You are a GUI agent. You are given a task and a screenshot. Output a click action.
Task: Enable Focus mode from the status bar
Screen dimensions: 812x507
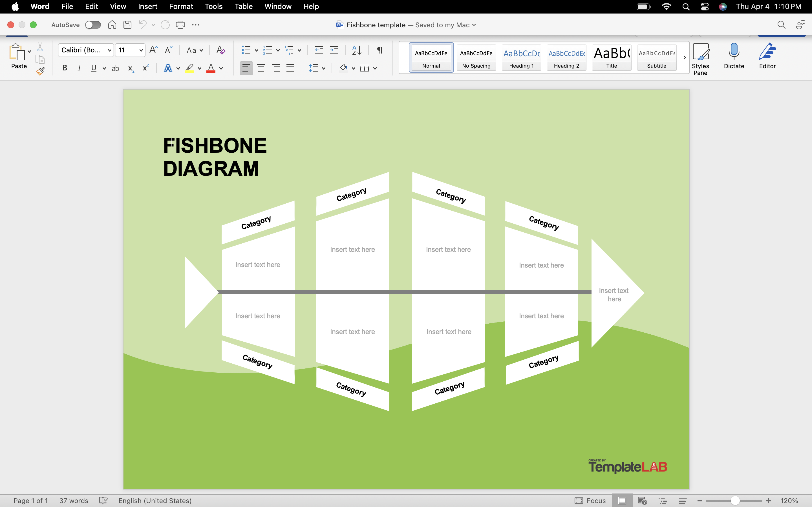[x=590, y=501]
